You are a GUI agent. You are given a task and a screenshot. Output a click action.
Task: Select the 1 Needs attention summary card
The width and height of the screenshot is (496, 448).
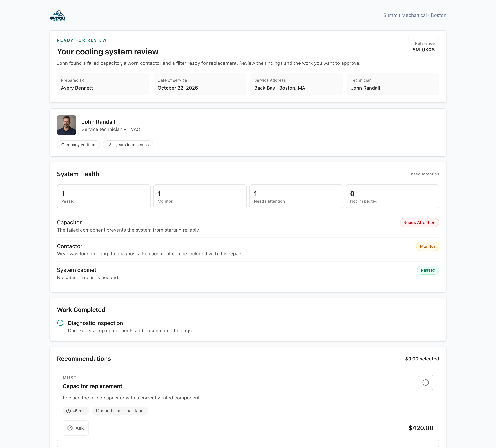click(296, 196)
